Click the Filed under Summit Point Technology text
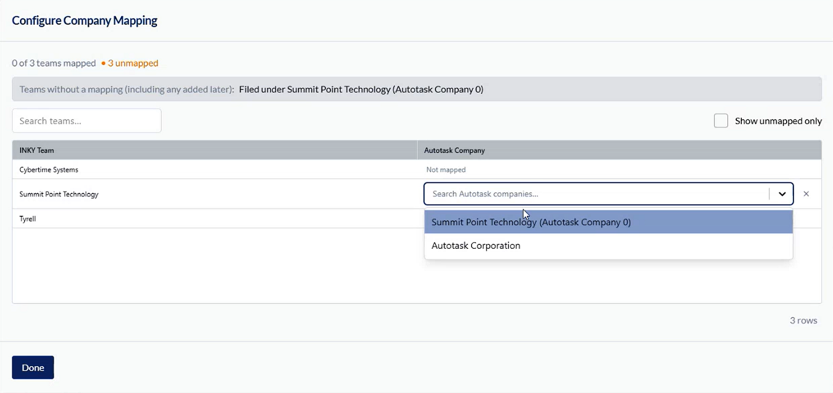The width and height of the screenshot is (833, 393). (361, 89)
